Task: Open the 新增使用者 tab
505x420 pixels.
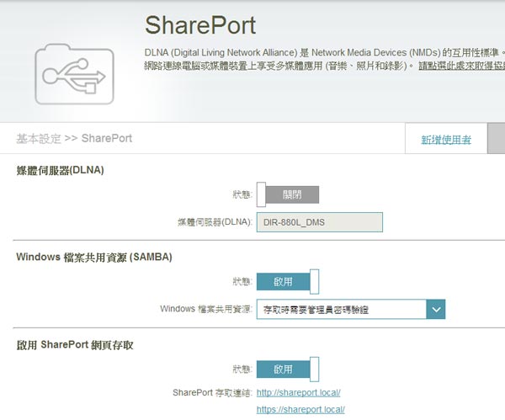Action: point(446,140)
